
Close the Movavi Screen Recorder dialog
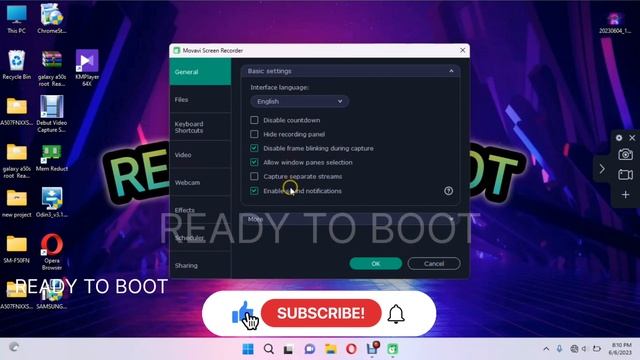[x=462, y=50]
